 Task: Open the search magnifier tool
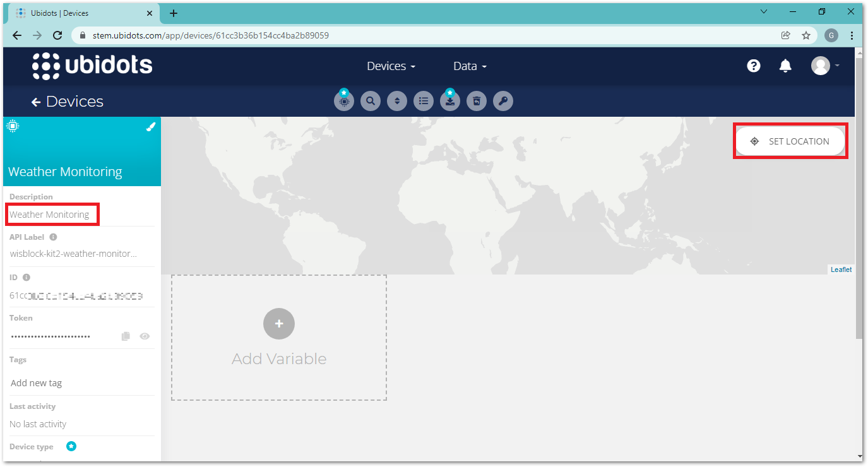(x=371, y=101)
